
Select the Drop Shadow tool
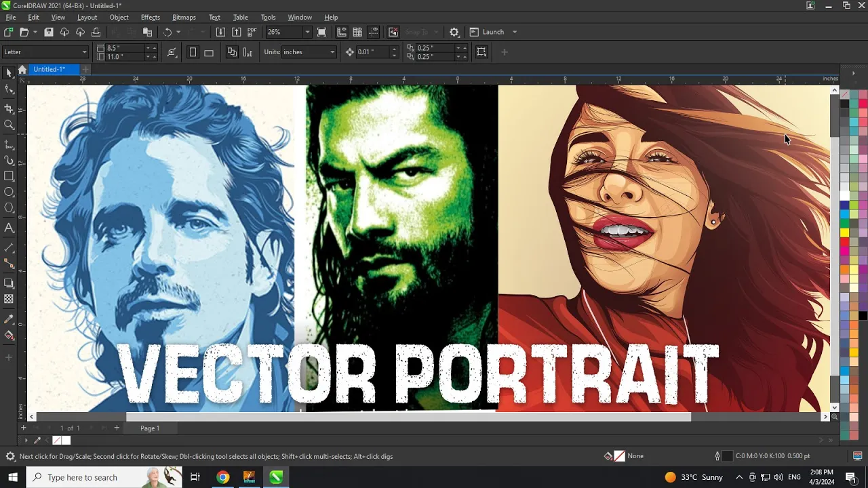[x=9, y=283]
